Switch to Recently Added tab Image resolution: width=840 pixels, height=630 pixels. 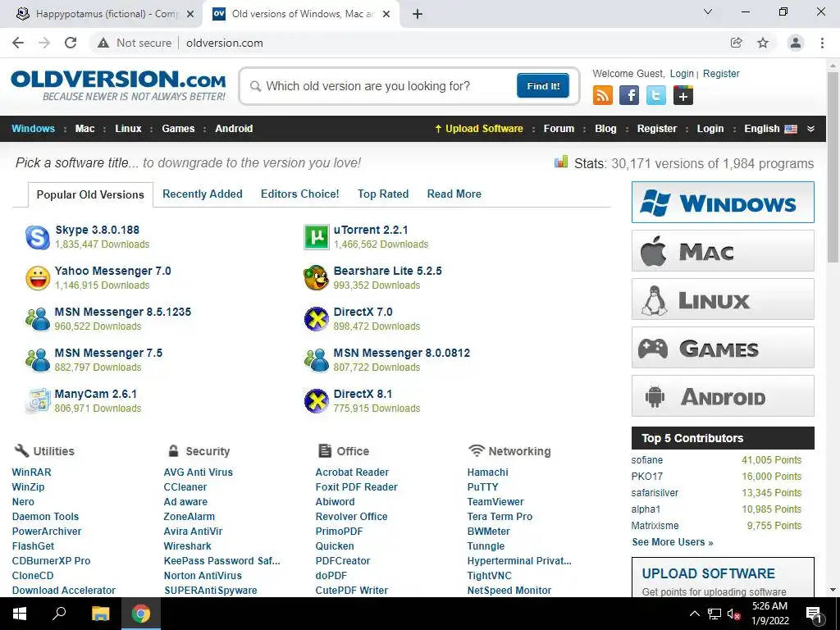pyautogui.click(x=203, y=194)
